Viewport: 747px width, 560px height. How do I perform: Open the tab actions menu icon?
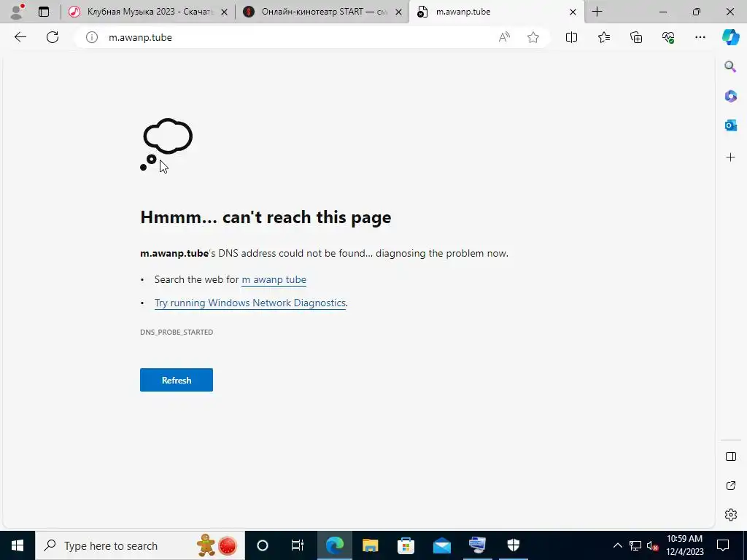click(44, 12)
